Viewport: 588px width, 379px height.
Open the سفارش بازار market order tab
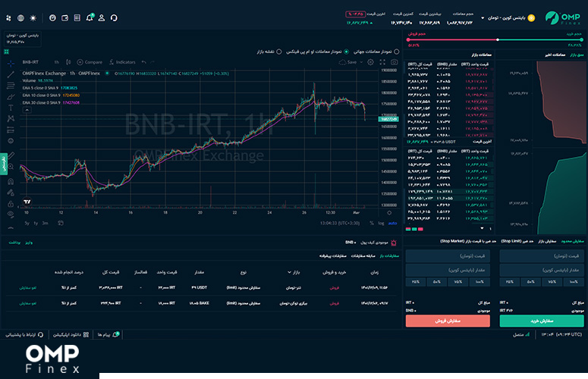coord(547,241)
